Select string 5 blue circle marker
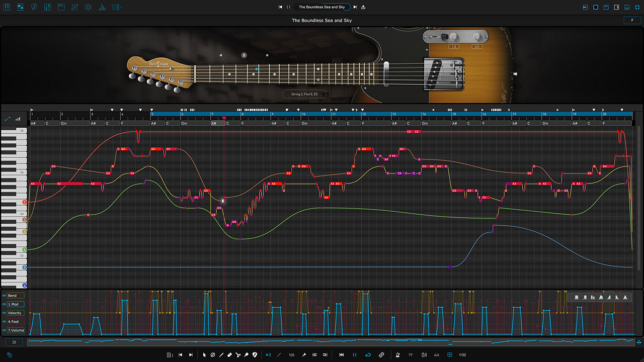The image size is (644, 362). coord(24,267)
